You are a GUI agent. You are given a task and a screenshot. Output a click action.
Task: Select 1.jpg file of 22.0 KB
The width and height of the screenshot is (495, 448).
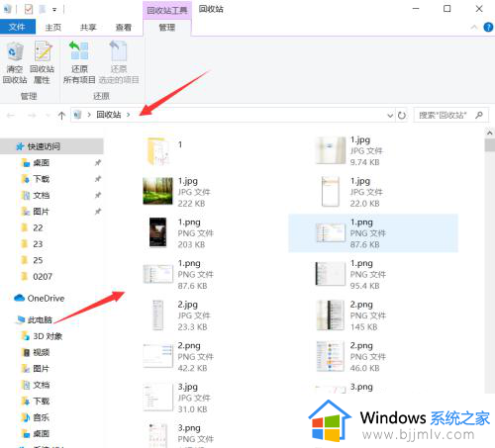click(349, 192)
